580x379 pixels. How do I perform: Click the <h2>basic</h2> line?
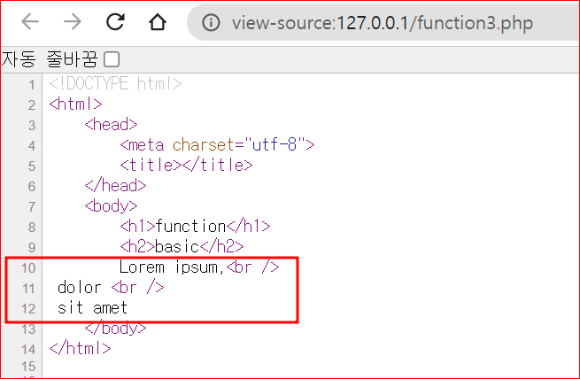point(182,246)
